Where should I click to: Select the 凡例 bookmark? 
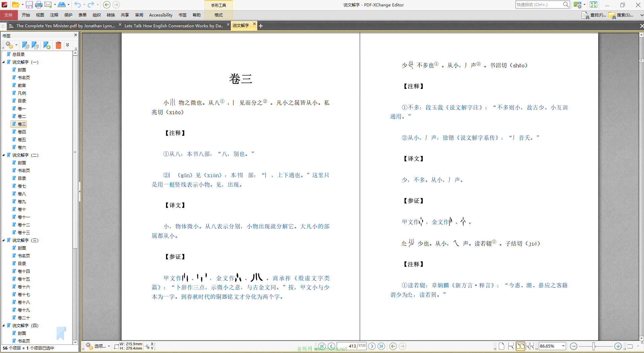coord(22,93)
